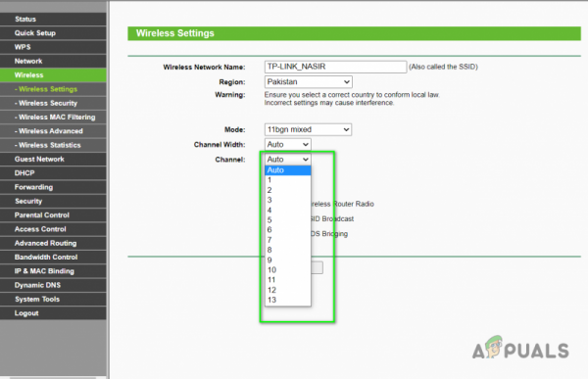
Task: Select Auto in channel list
Action: (287, 170)
